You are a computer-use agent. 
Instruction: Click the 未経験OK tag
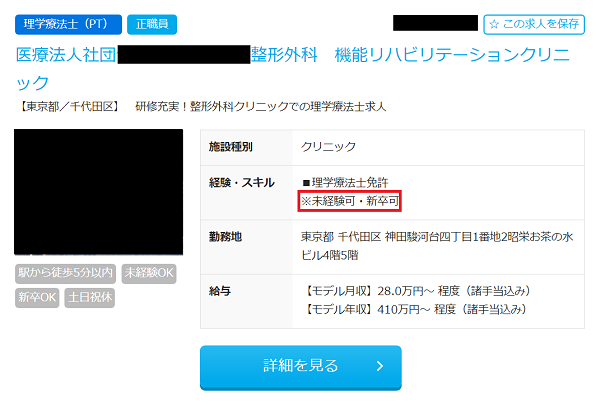point(148,273)
